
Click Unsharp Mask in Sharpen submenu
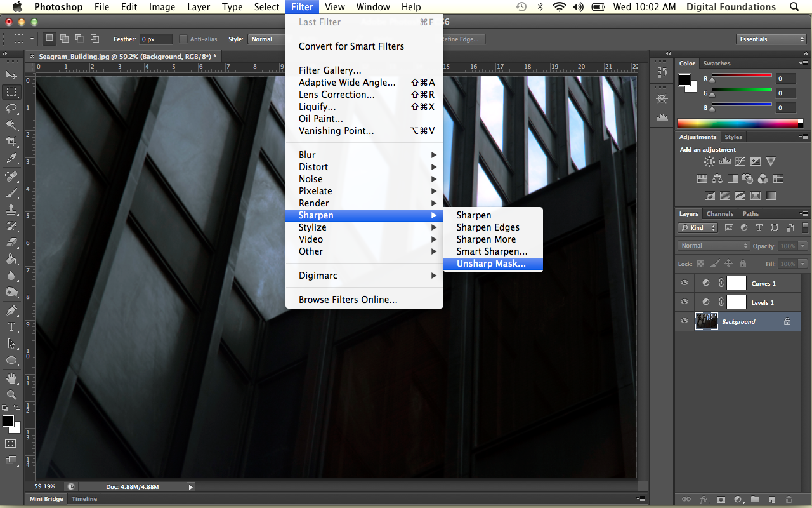pyautogui.click(x=491, y=264)
